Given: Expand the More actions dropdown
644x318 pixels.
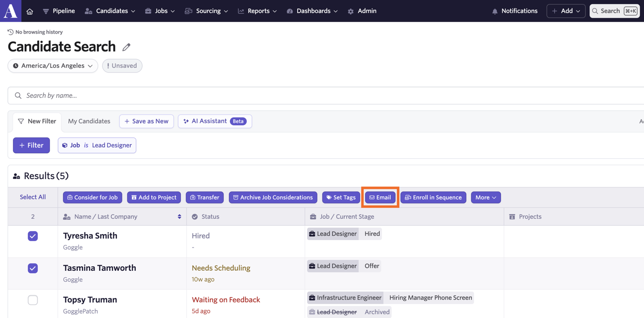Looking at the screenshot, I should point(486,197).
